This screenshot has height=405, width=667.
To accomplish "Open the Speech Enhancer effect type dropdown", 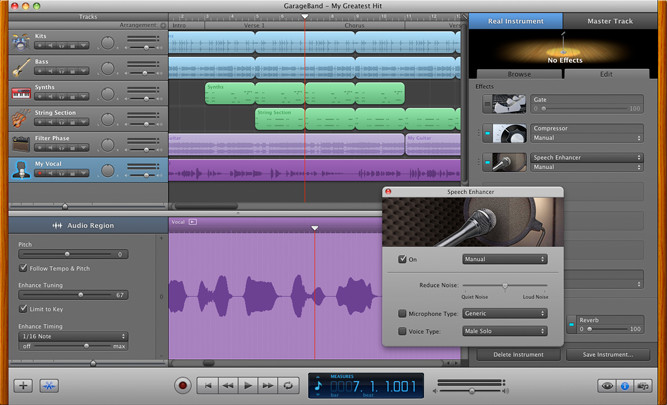I will (587, 157).
